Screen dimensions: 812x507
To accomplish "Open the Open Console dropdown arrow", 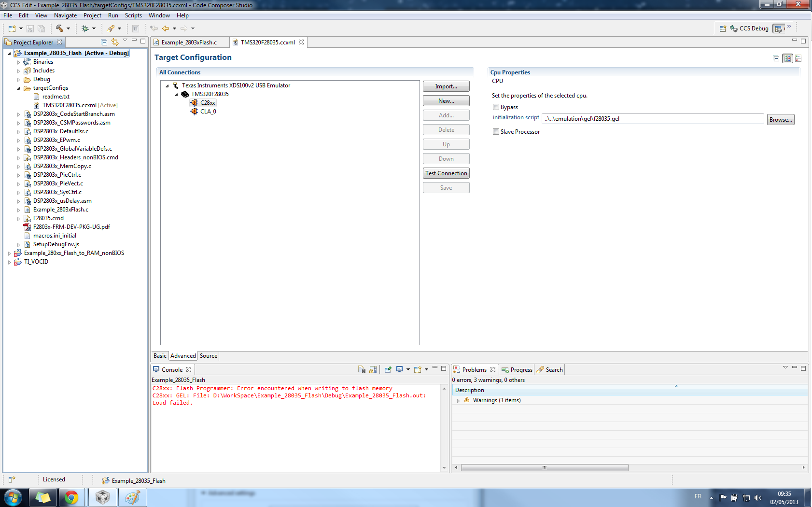I will pos(426,369).
